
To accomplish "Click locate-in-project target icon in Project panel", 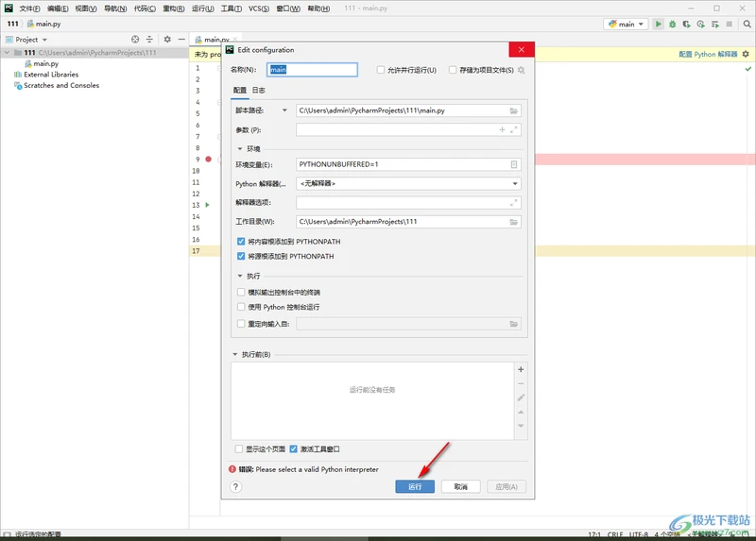I will point(135,40).
